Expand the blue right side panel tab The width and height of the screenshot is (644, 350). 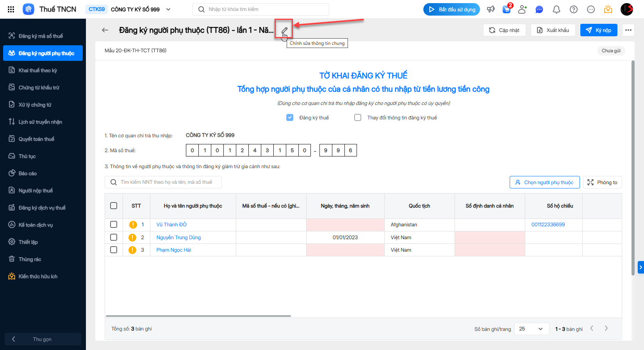pos(641,267)
